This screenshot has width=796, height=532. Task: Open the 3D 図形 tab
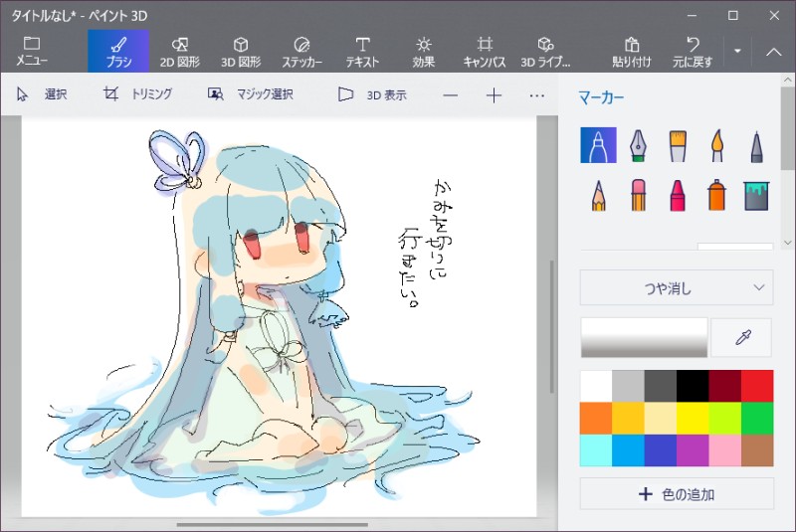coord(241,51)
